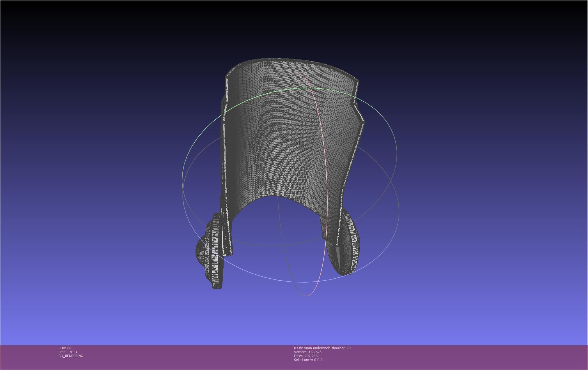Click the Faces: 297,248 count

(x=306, y=356)
